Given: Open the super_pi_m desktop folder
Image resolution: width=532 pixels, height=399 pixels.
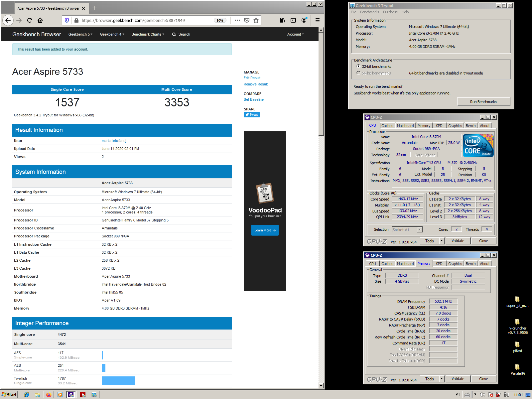Looking at the screenshot, I should pyautogui.click(x=517, y=302).
